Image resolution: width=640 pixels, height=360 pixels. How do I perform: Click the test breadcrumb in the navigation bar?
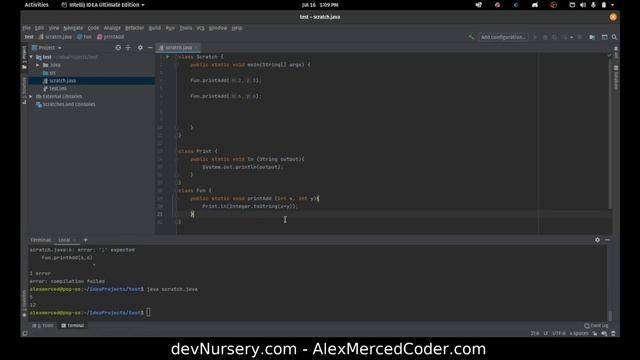coord(29,37)
